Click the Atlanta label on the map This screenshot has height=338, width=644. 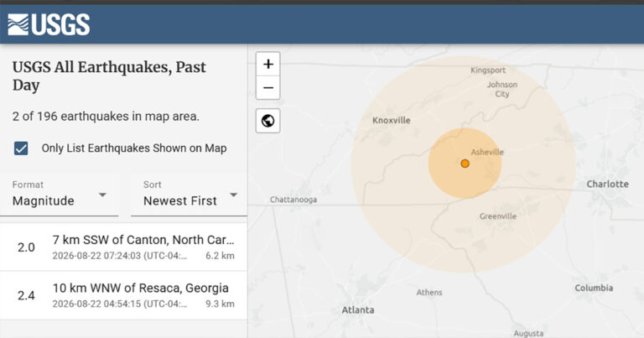pos(358,310)
